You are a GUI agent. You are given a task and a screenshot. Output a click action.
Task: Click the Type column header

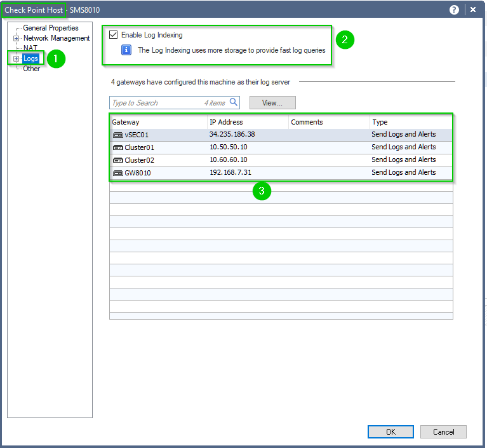[411, 122]
